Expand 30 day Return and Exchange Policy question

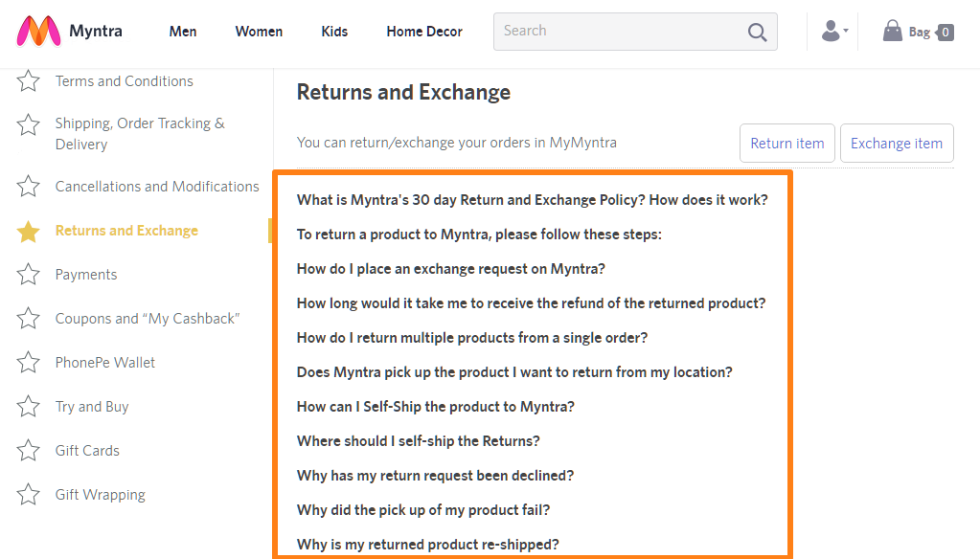click(x=532, y=200)
